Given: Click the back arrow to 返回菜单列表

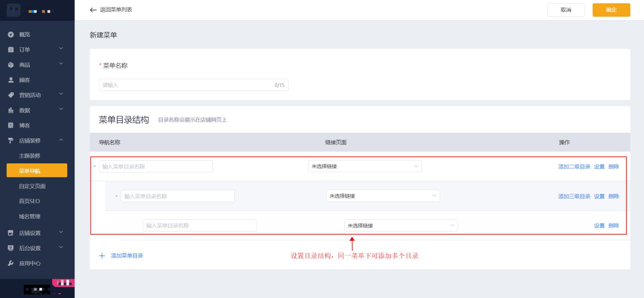Looking at the screenshot, I should (93, 10).
